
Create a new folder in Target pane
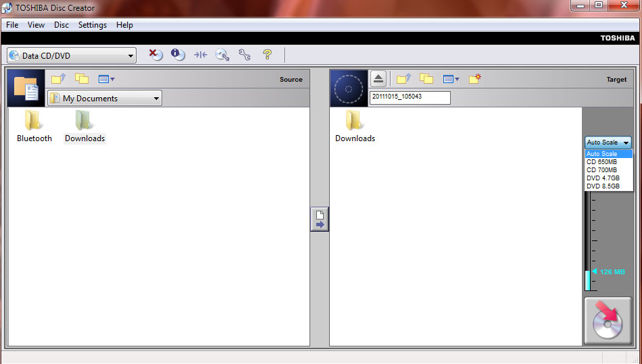coord(475,78)
